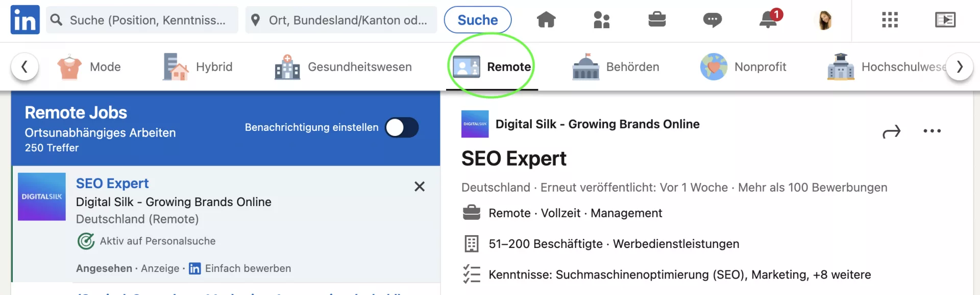Open the messaging chat bubble icon

click(712, 20)
